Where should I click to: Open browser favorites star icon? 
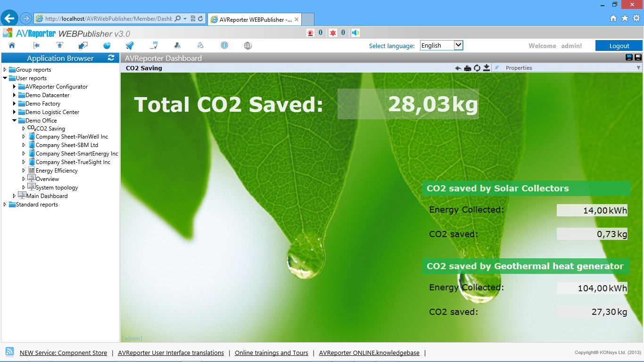625,18
